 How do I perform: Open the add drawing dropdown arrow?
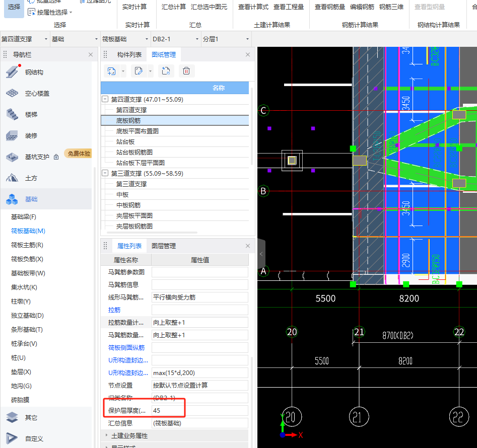coord(123,71)
